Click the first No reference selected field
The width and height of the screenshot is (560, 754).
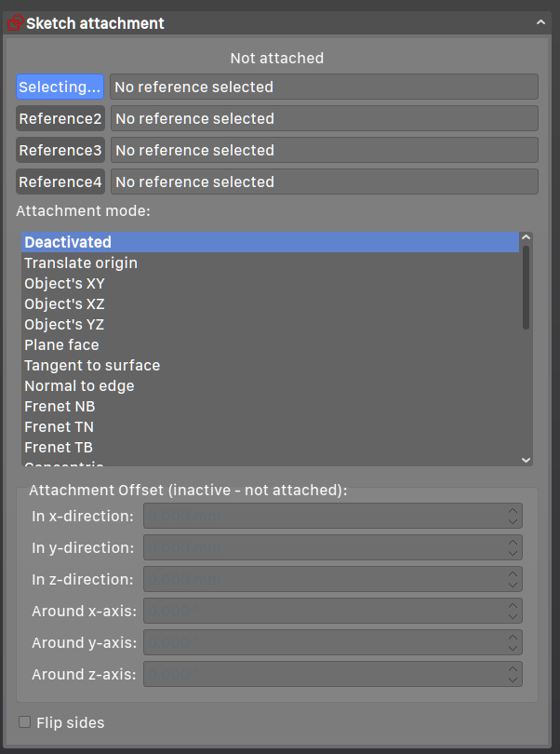(x=324, y=86)
